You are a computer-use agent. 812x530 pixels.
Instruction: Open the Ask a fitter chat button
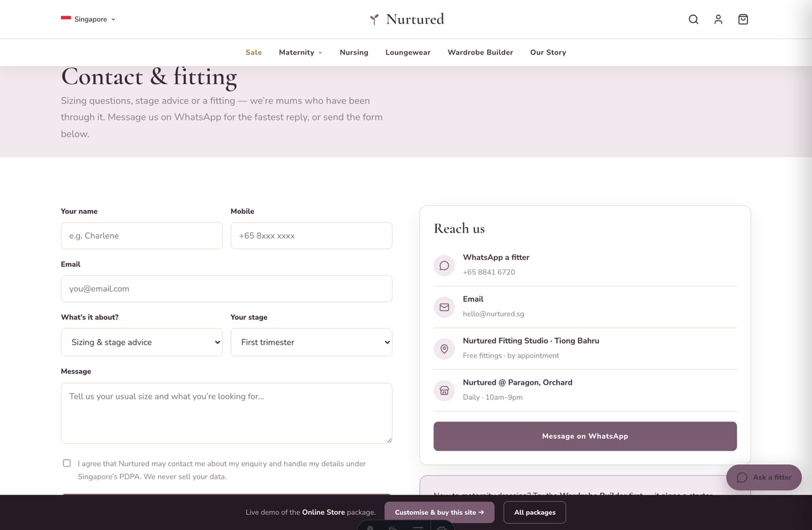(764, 477)
